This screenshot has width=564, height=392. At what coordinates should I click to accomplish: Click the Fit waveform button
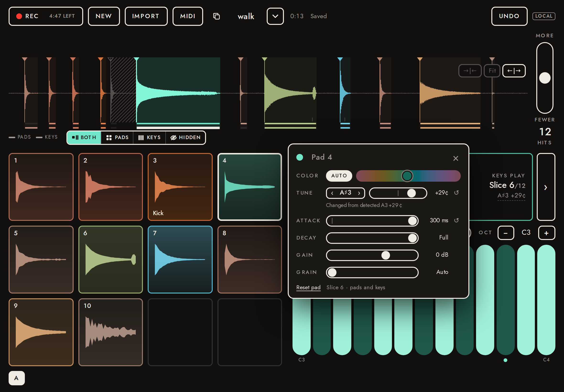(x=492, y=71)
